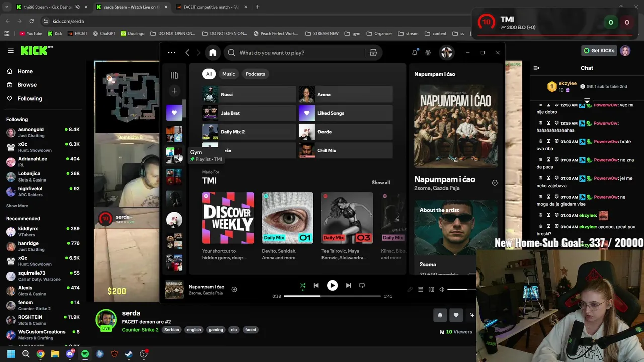Open the Spotify queue

[421, 289]
